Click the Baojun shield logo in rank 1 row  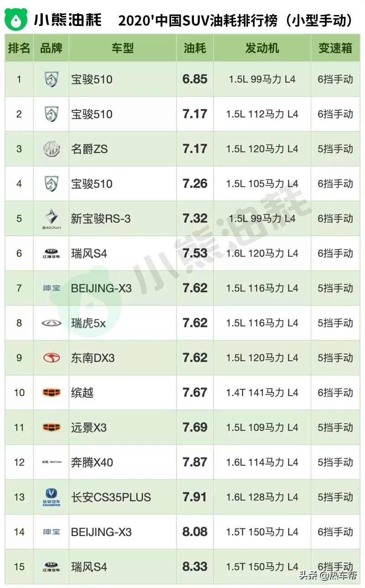click(x=51, y=79)
